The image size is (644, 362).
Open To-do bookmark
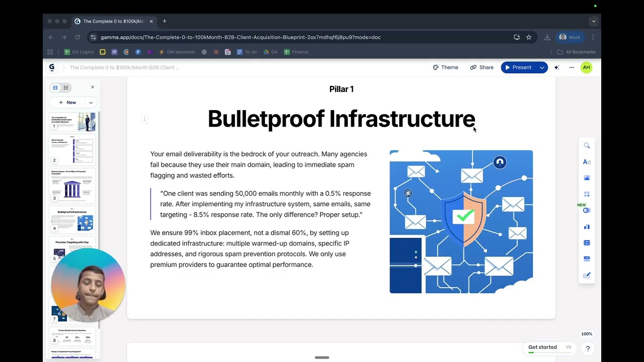point(247,52)
